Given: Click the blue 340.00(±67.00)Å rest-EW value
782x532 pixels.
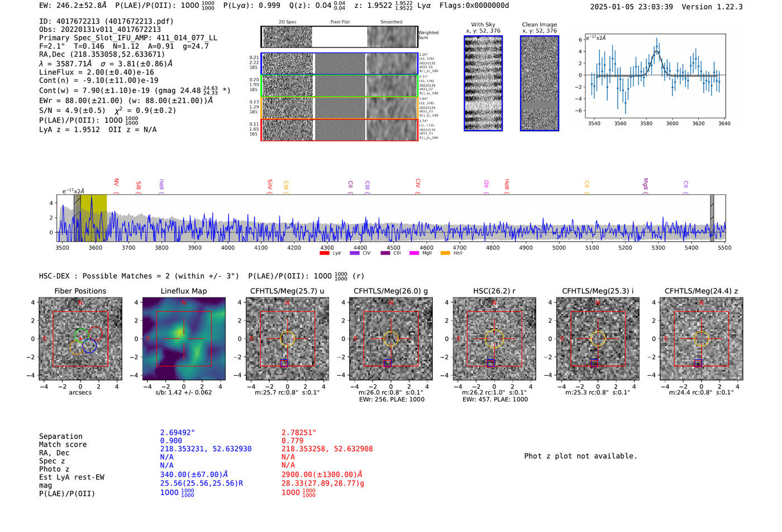Looking at the screenshot, I should 194,475.
